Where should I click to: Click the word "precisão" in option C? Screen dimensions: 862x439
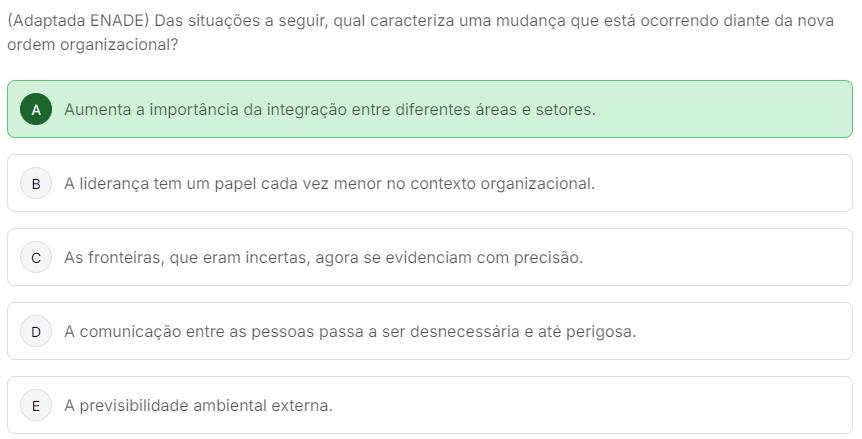(x=549, y=257)
